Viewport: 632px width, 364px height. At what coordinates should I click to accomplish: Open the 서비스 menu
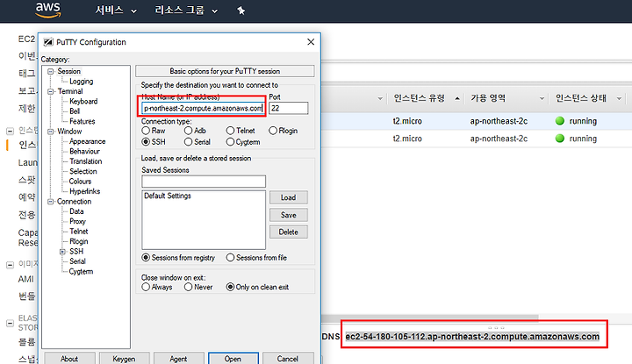pyautogui.click(x=116, y=11)
